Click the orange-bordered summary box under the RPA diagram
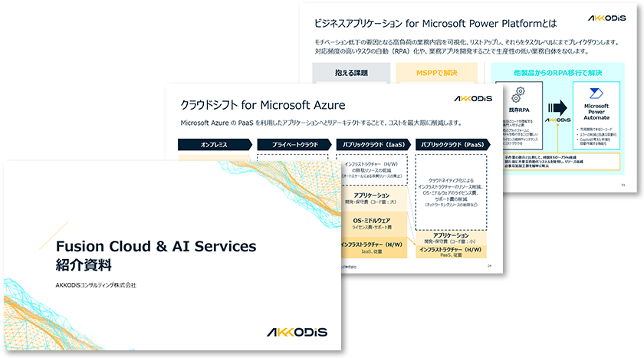644x358 pixels. (560, 161)
